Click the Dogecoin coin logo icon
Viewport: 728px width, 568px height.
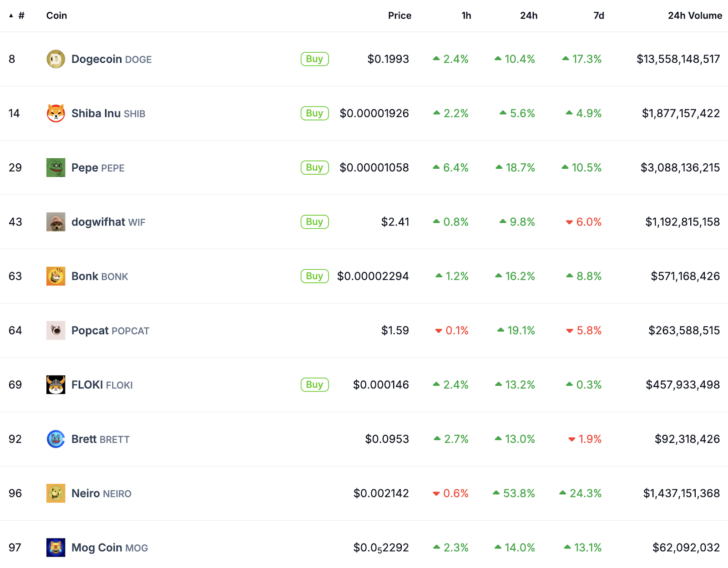pyautogui.click(x=56, y=59)
